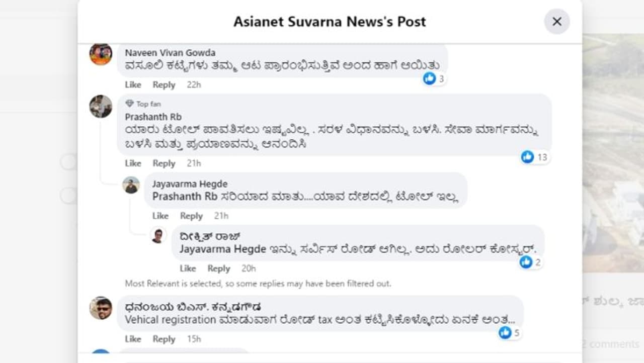Viewport: 644px width, 363px height.
Task: Open Jayavarma Hegde's small avatar
Action: 131,185
